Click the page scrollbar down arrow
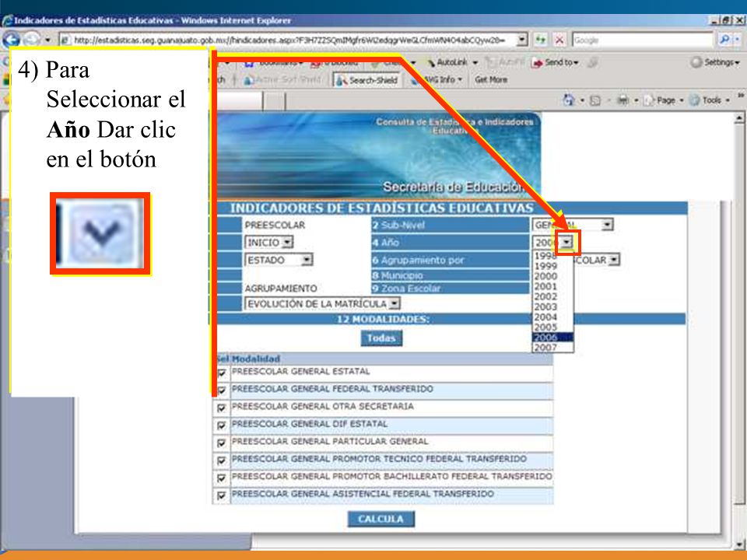The height and width of the screenshot is (560, 747). click(739, 544)
